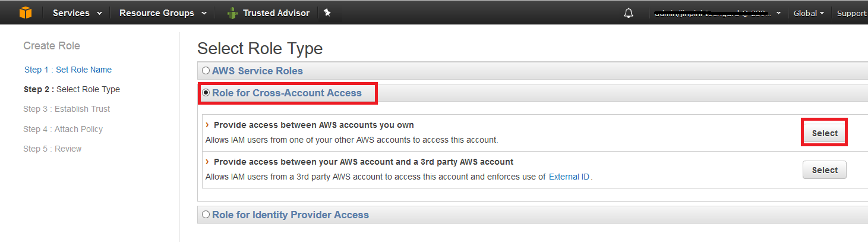
Task: Open the Services dropdown menu
Action: [x=77, y=13]
